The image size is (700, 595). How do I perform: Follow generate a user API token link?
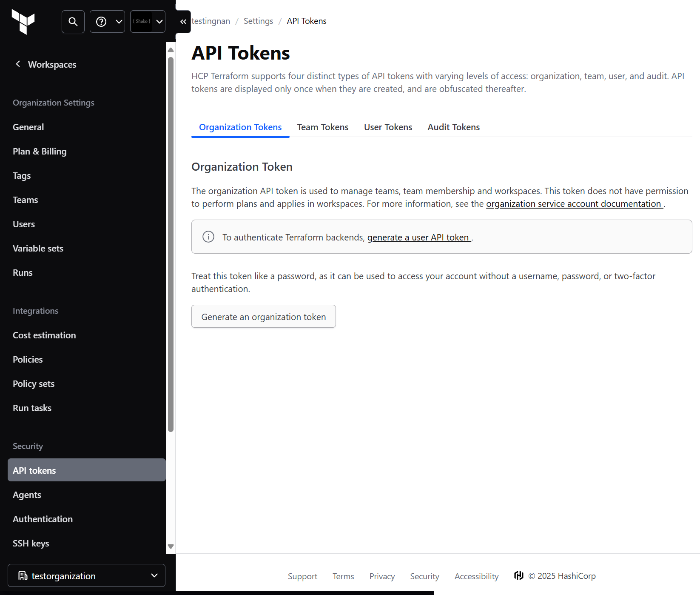point(419,237)
